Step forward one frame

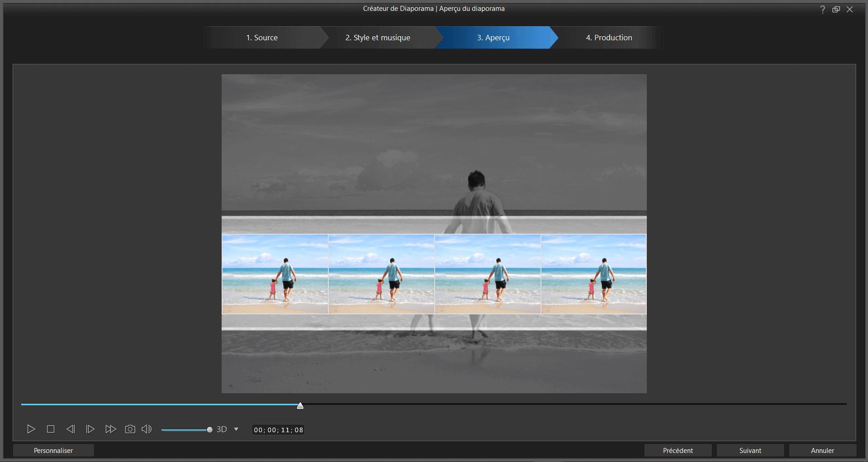(90, 429)
